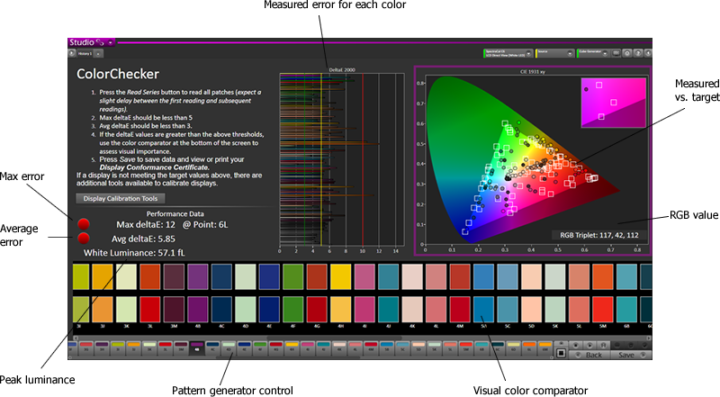Click the Read Series play icon
720x397 pixels.
590,345
